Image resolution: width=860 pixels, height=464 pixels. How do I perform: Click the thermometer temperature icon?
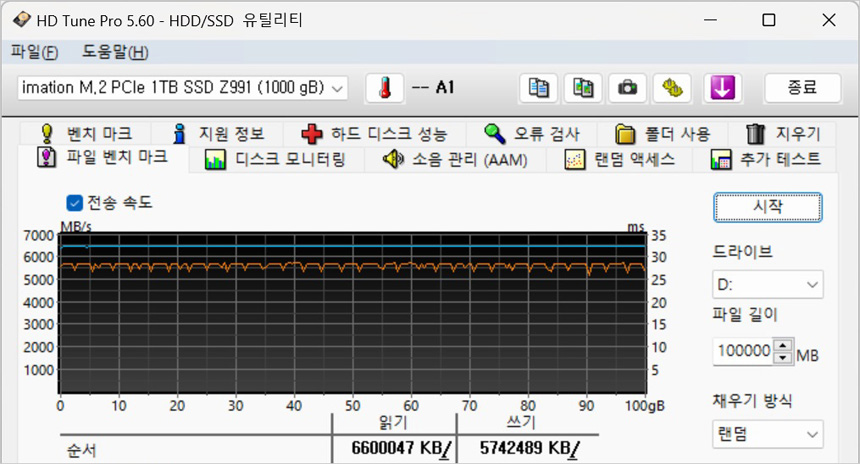coord(385,88)
